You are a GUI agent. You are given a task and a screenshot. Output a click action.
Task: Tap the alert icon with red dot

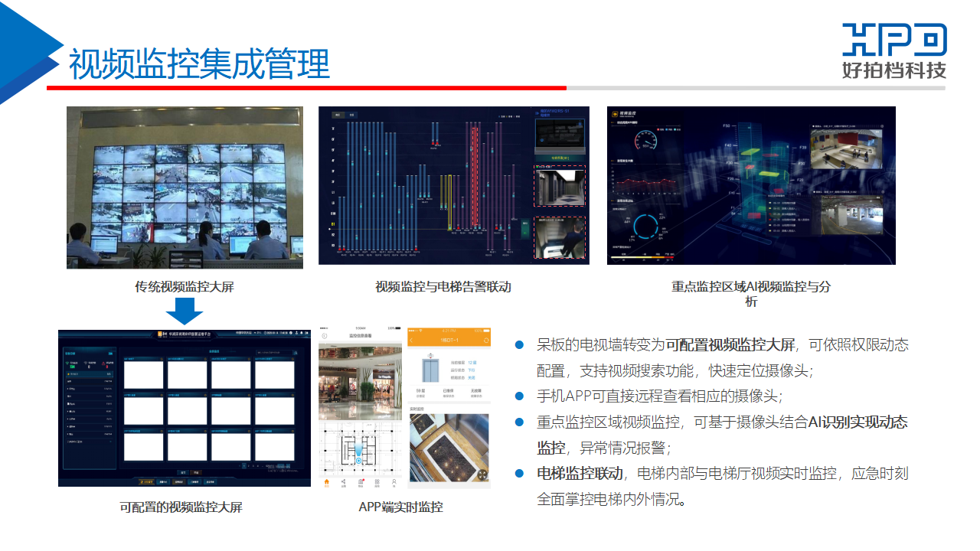[360, 482]
